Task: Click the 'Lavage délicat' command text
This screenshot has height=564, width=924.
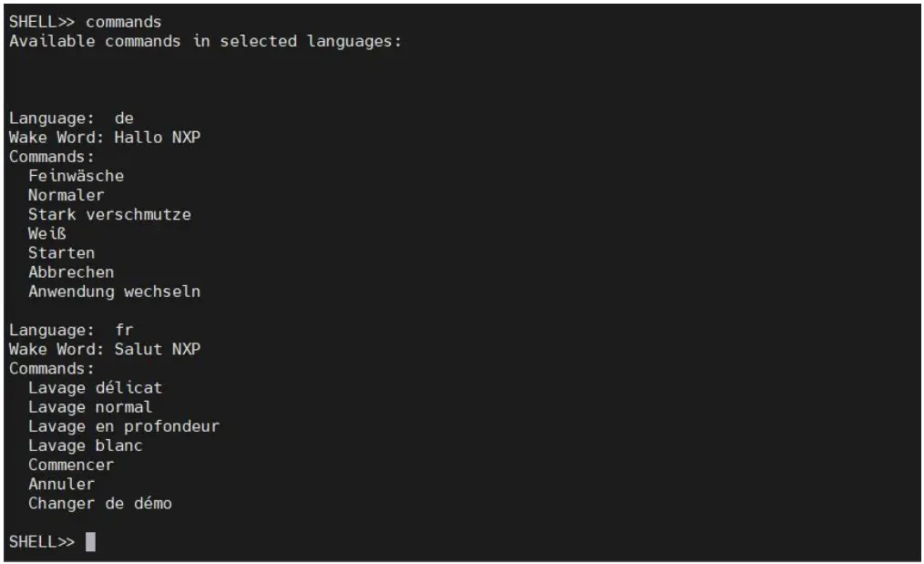Action: coord(95,388)
